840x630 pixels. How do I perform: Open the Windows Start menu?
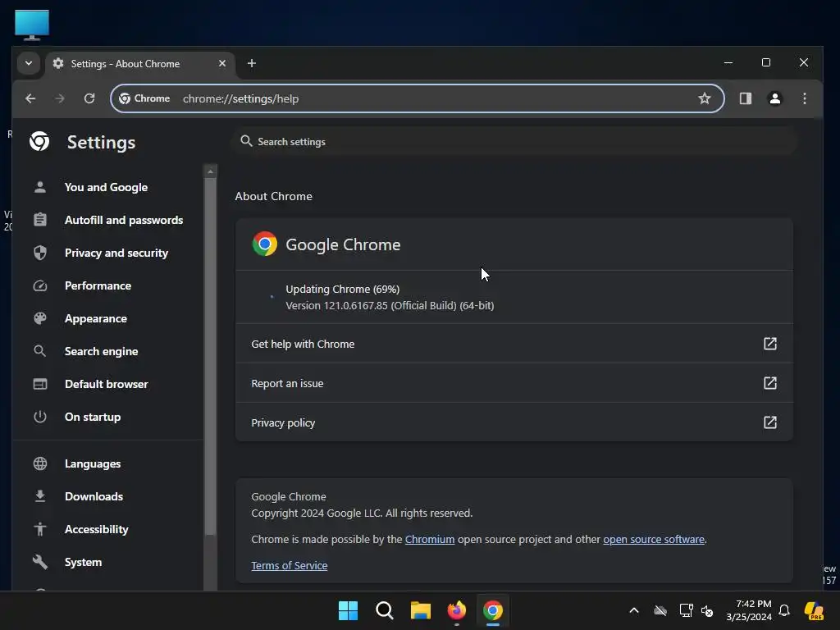(348, 610)
